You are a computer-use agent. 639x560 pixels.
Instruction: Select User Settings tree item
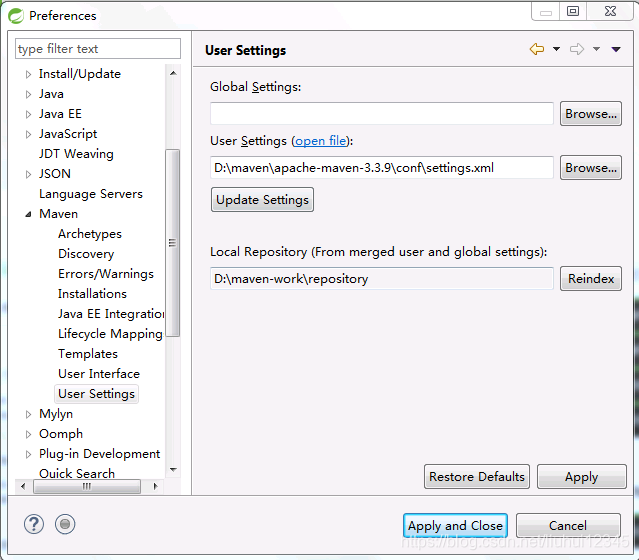click(x=96, y=394)
